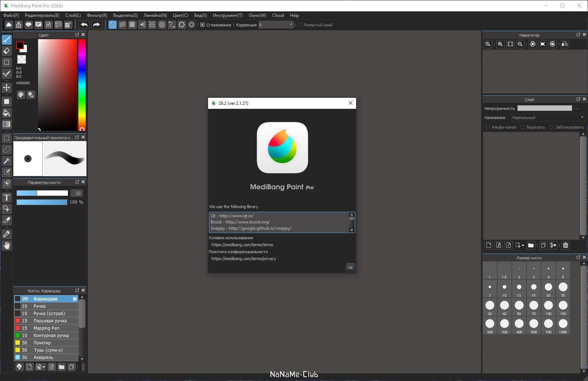Toggle the Сглаживание checkbox

pyautogui.click(x=202, y=25)
